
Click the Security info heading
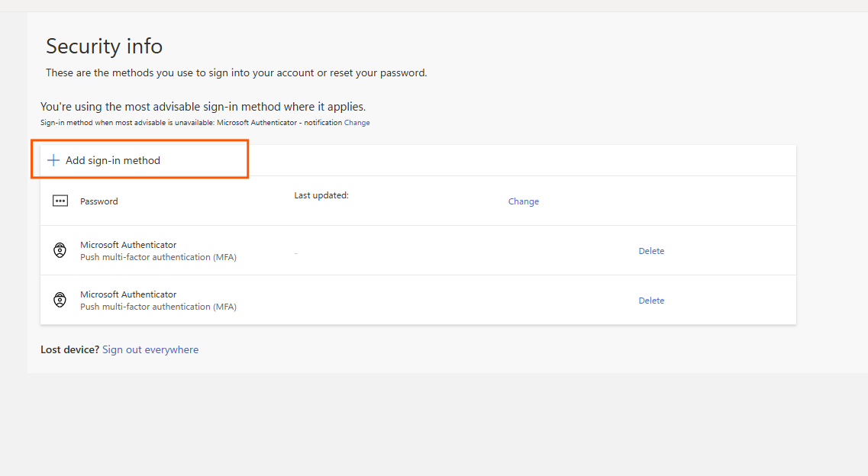click(x=105, y=46)
